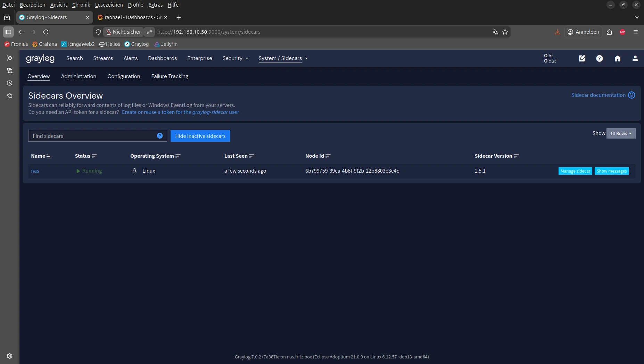Go to the Graylog home start page icon
This screenshot has height=364, width=644.
click(617, 58)
